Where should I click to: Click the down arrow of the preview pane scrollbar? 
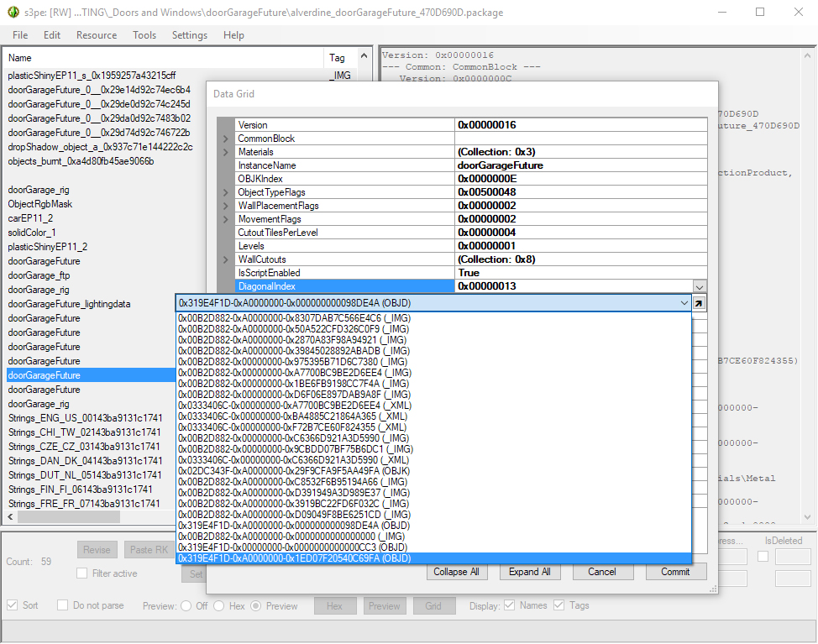tap(808, 517)
